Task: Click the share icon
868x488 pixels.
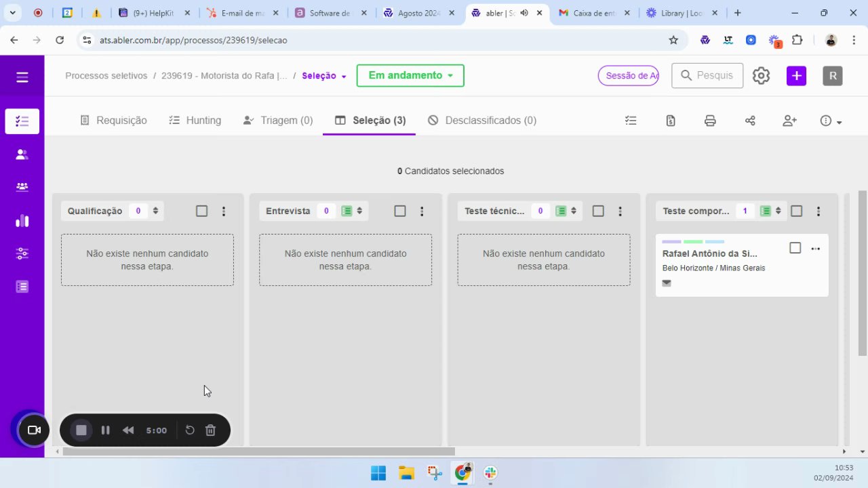Action: [750, 121]
